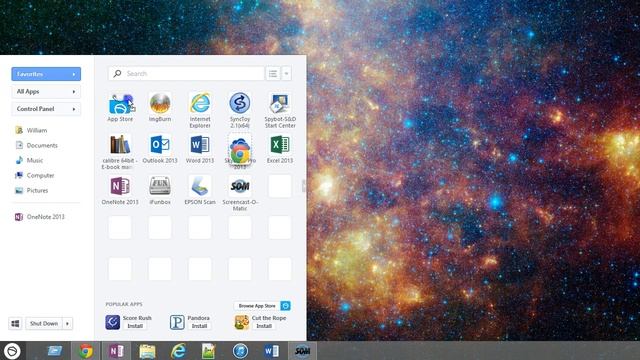Open iFunbox app
640x360 pixels.
[160, 186]
